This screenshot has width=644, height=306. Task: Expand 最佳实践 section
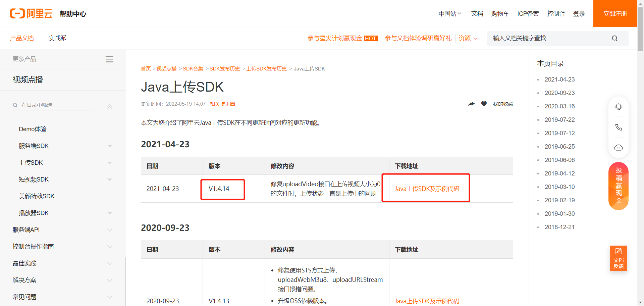[110, 263]
